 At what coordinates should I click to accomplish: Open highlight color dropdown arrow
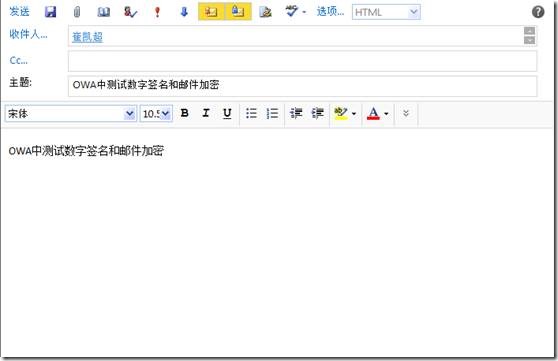click(354, 114)
